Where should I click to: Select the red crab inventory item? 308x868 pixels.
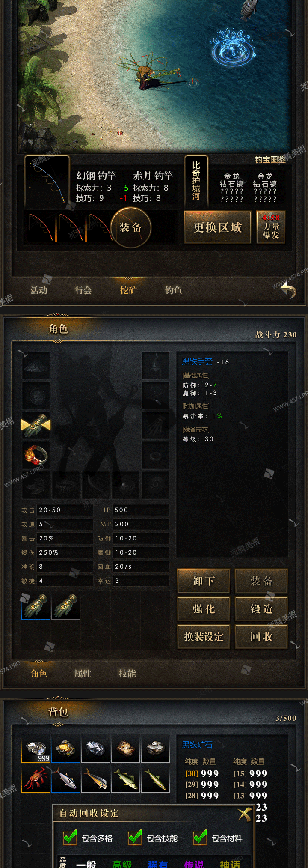coord(36,778)
